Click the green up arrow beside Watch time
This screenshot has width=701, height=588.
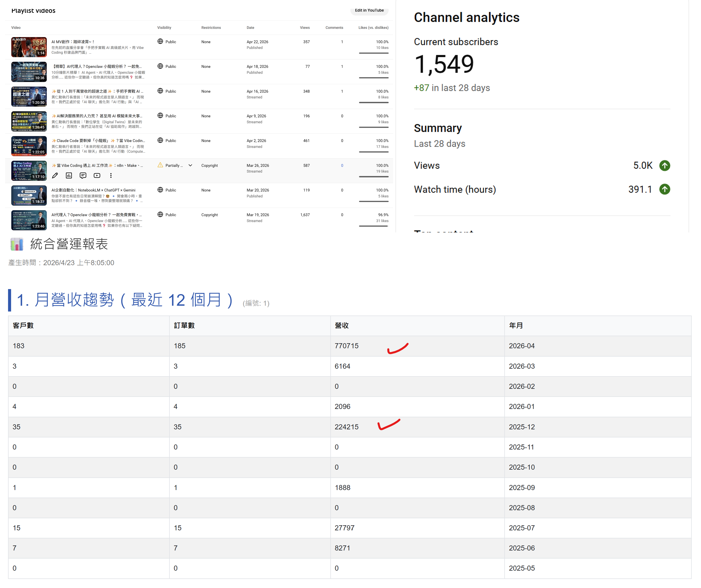coord(665,189)
